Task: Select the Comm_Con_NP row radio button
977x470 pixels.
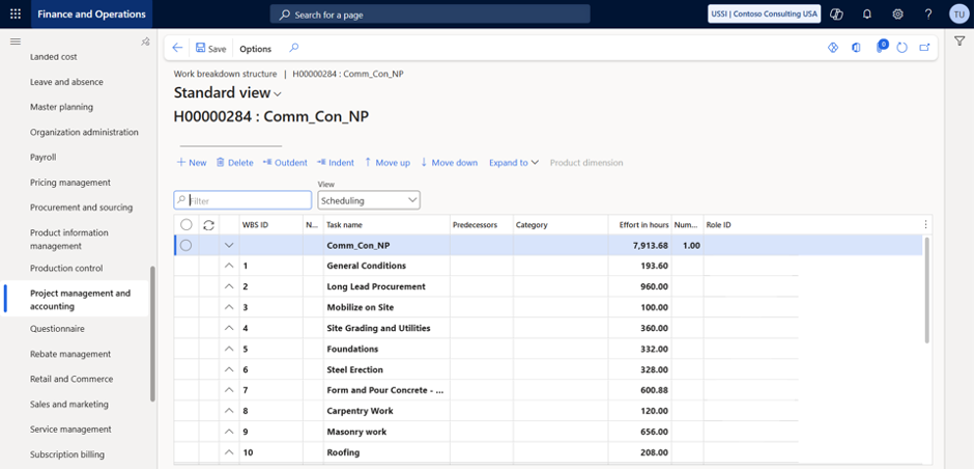Action: click(186, 245)
